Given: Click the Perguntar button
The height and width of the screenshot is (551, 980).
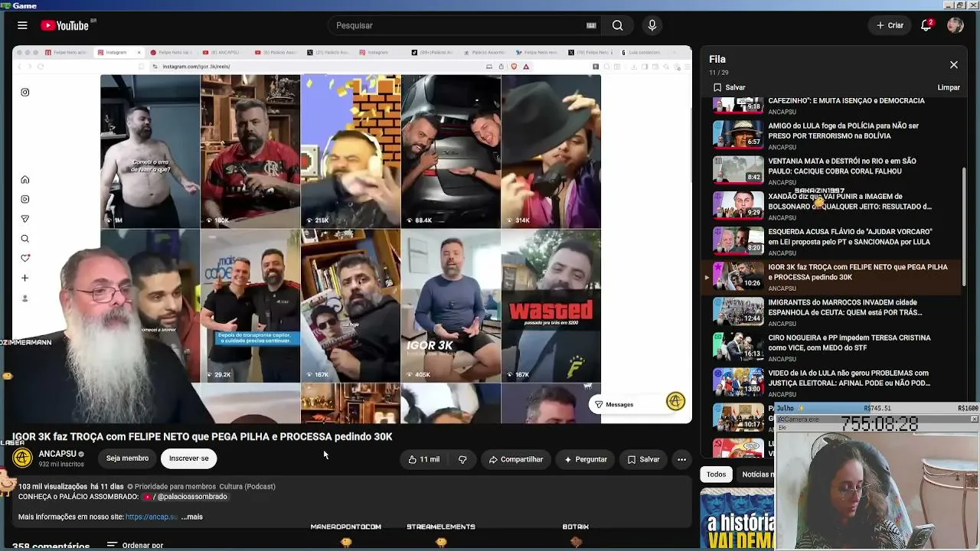Looking at the screenshot, I should click(586, 459).
